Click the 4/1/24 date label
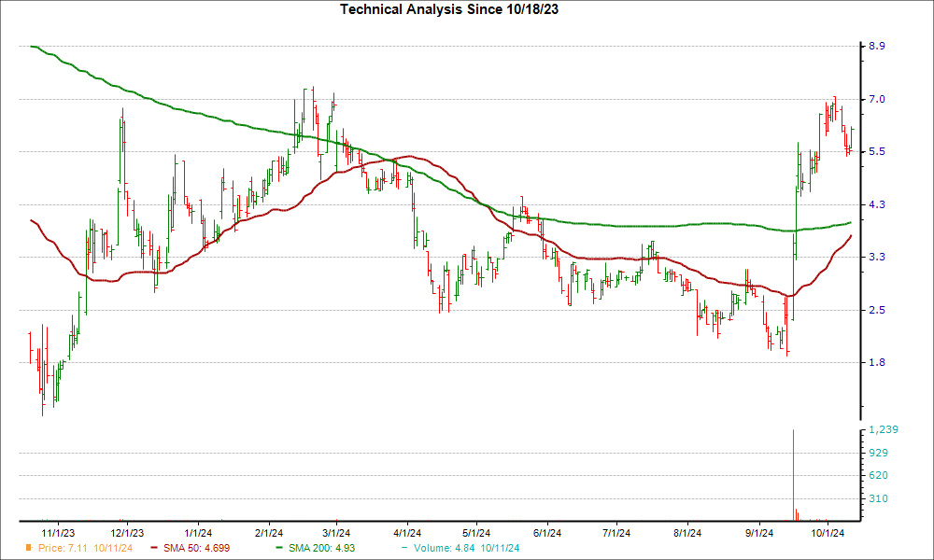The height and width of the screenshot is (560, 934). [x=407, y=533]
